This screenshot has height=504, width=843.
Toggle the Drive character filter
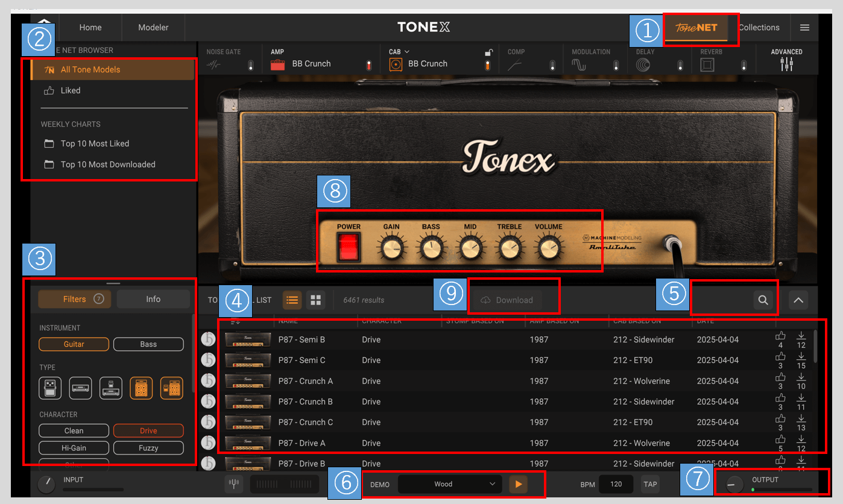(x=148, y=430)
